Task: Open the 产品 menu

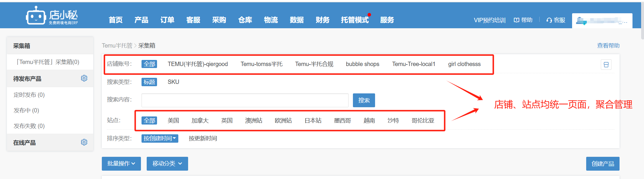Action: (x=142, y=20)
